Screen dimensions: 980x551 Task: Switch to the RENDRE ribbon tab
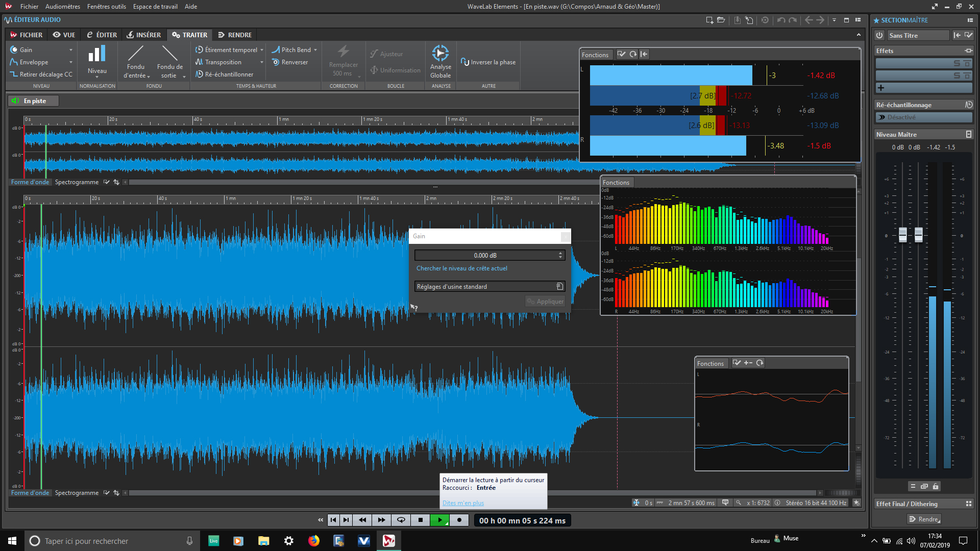235,35
